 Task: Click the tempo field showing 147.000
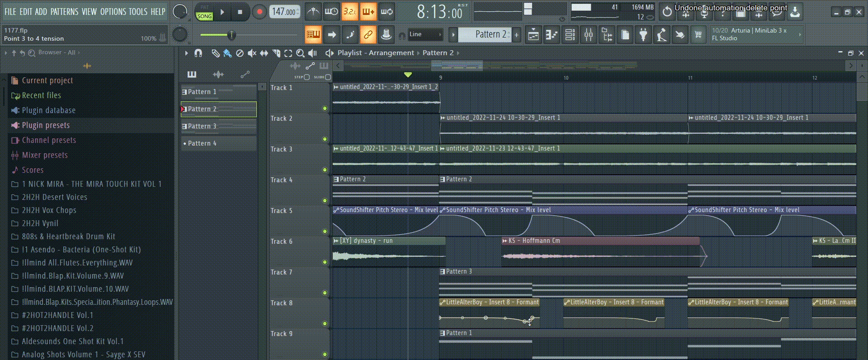click(284, 12)
